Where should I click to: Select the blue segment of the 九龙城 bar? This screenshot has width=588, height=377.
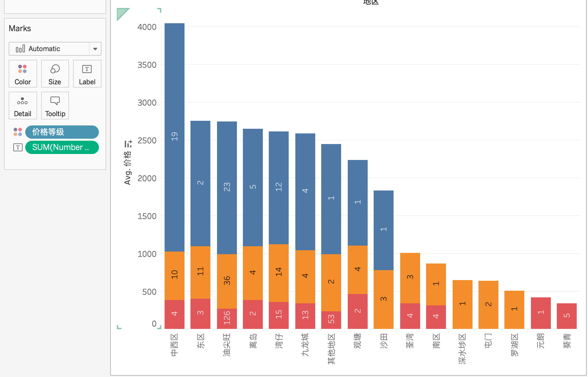pyautogui.click(x=305, y=192)
